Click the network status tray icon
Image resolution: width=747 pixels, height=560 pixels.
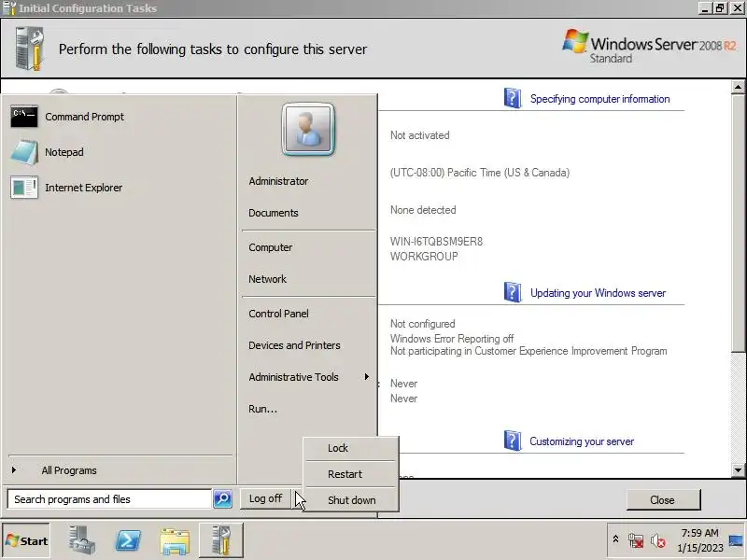(x=636, y=540)
